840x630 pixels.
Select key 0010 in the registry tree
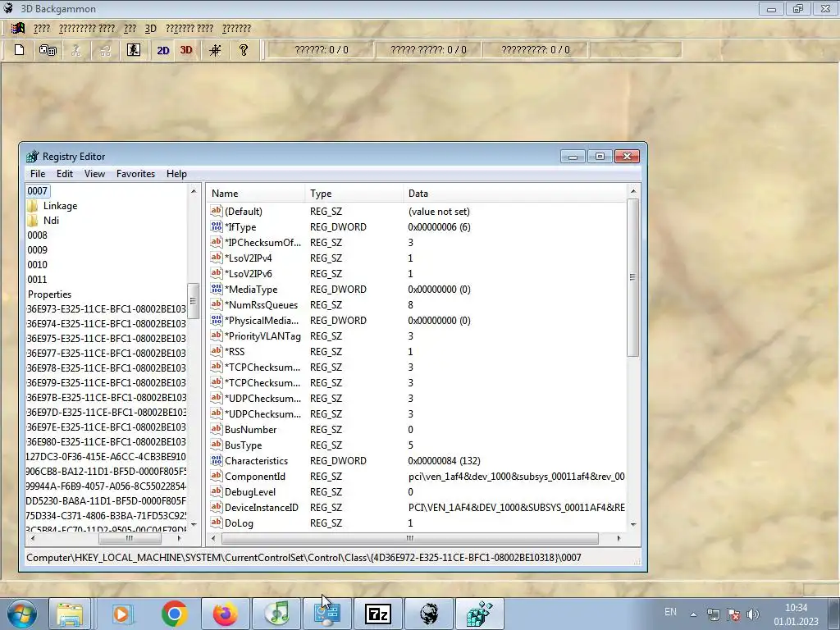[38, 265]
